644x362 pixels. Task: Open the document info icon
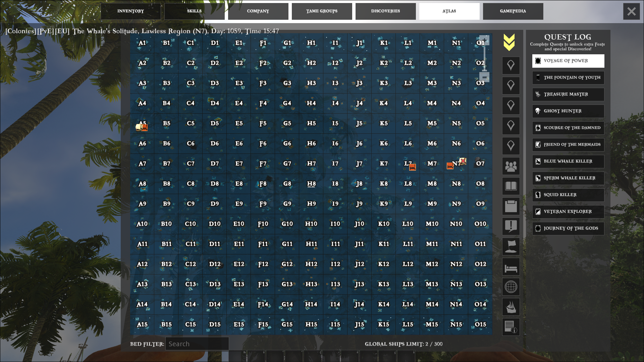(511, 327)
